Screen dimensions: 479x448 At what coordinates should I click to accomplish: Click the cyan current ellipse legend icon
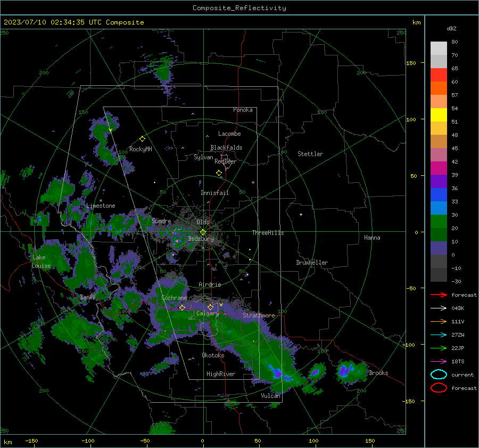click(439, 374)
